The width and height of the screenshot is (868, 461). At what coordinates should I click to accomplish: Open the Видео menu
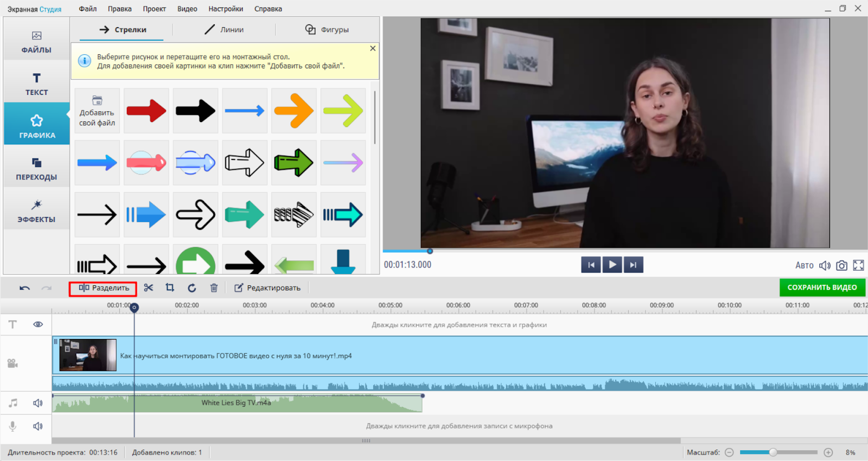coord(187,9)
